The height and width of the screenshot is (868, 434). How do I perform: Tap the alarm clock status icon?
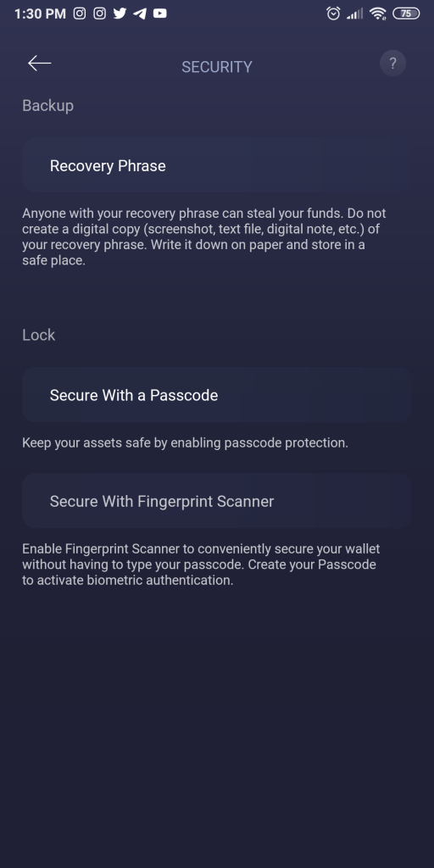point(333,14)
